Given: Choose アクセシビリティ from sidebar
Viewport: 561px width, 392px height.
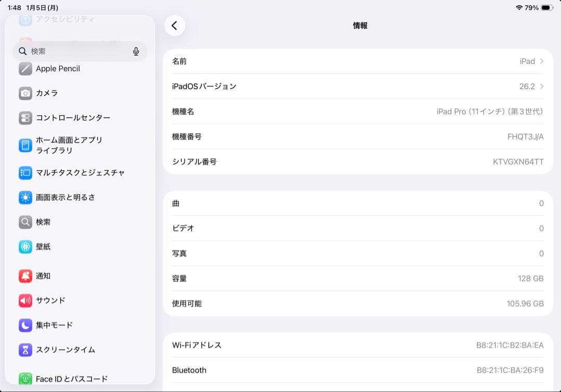Looking at the screenshot, I should click(64, 19).
